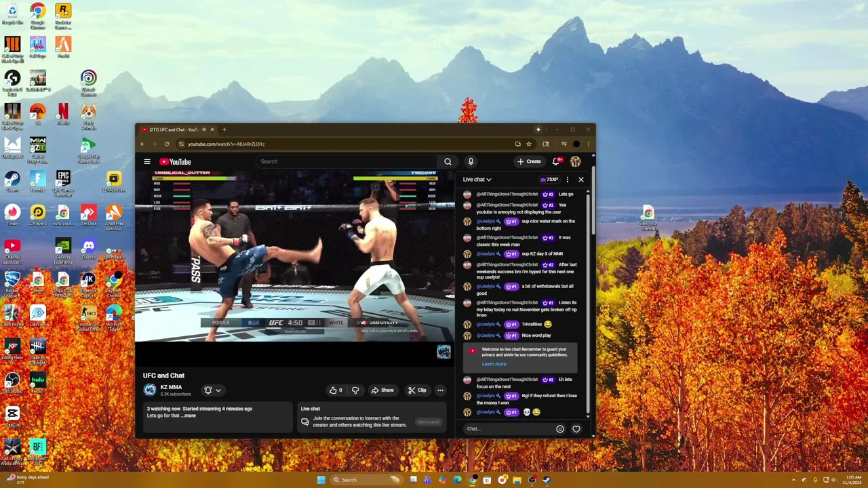Open File Explorer from the taskbar

(x=517, y=480)
